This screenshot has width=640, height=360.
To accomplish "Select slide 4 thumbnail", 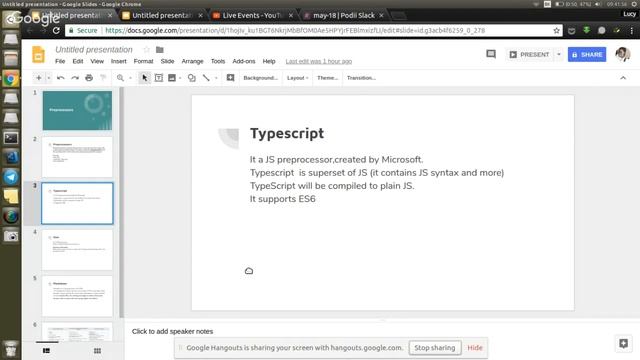I will pyautogui.click(x=77, y=250).
